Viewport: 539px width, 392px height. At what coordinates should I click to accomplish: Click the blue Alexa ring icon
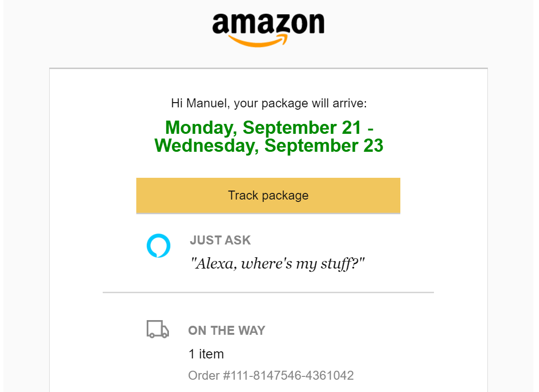point(158,245)
